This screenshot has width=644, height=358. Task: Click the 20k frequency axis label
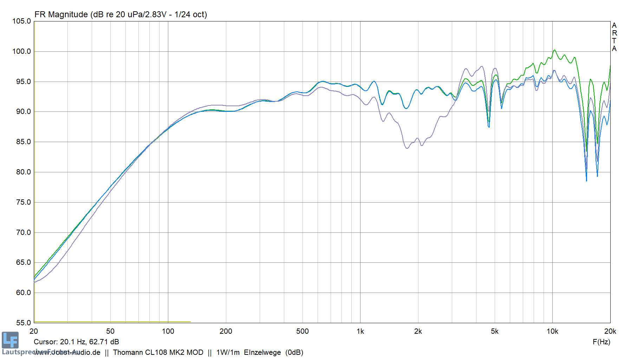610,331
